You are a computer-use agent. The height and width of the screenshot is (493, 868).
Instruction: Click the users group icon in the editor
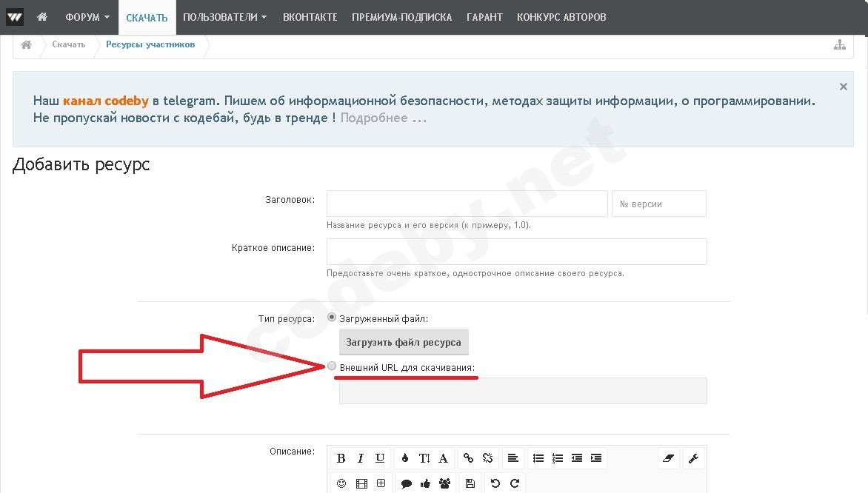(x=444, y=483)
